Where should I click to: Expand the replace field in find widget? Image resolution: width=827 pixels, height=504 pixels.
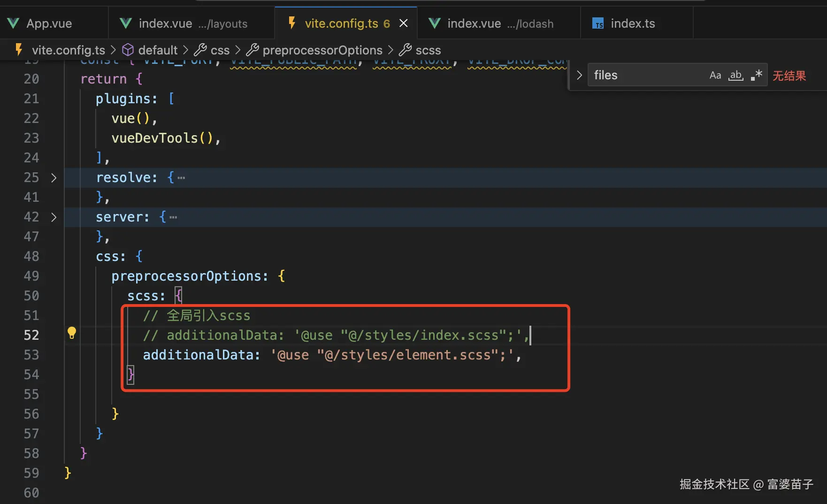(x=579, y=75)
